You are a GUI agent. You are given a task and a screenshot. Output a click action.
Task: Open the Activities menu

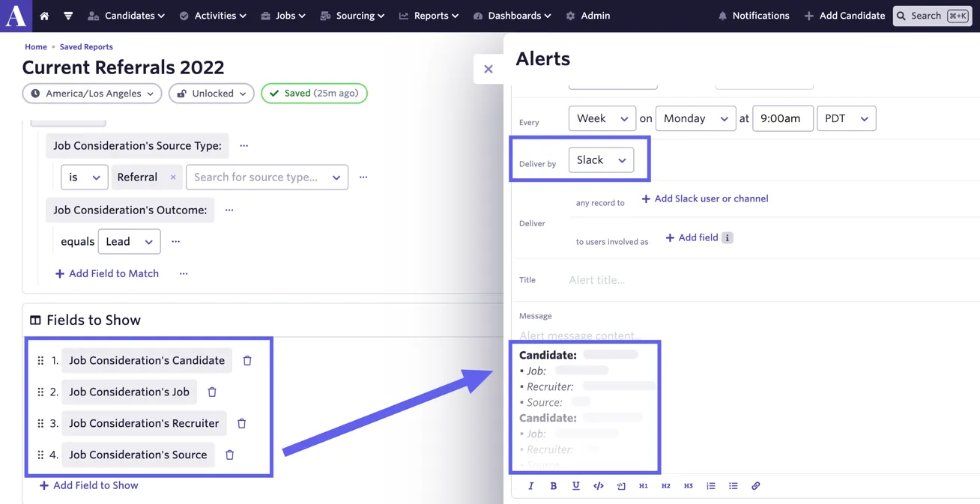[x=213, y=16]
